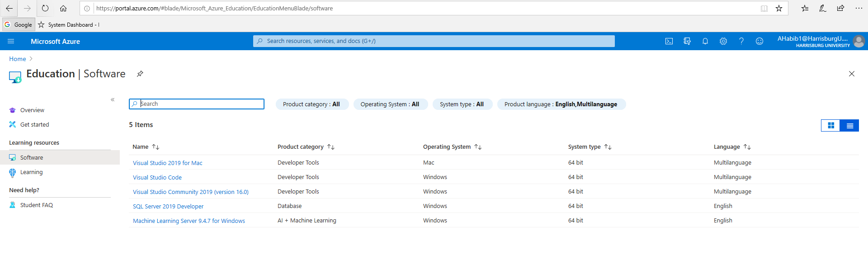
Task: Sort by Product category column header
Action: coord(306,146)
